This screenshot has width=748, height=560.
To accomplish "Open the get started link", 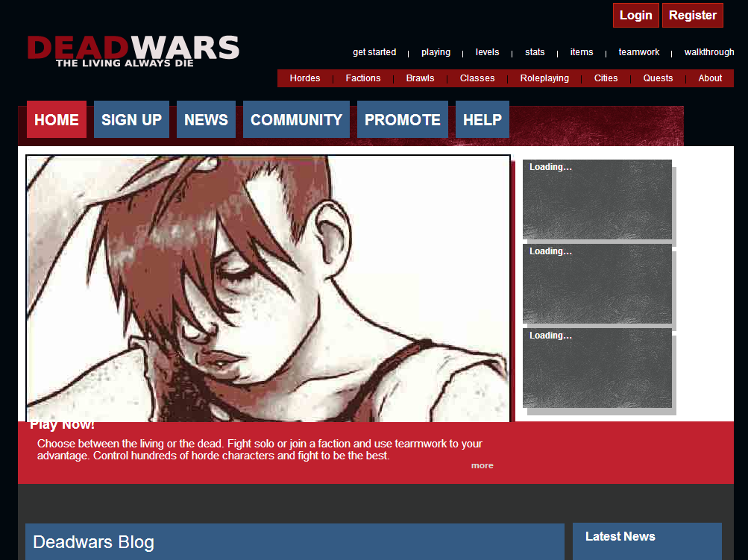I will click(374, 52).
